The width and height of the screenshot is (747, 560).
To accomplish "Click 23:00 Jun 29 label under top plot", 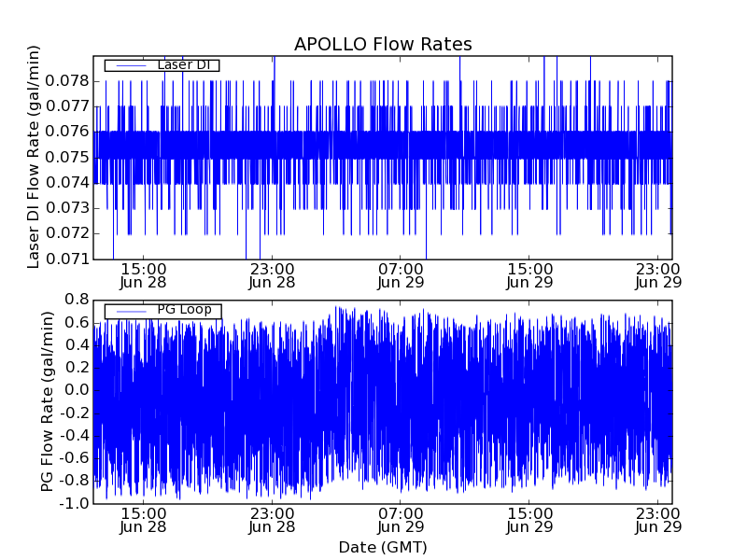I will (x=658, y=275).
